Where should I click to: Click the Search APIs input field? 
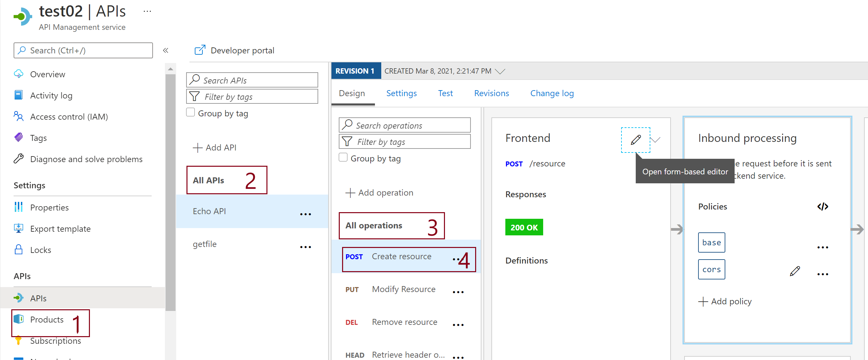click(x=252, y=80)
